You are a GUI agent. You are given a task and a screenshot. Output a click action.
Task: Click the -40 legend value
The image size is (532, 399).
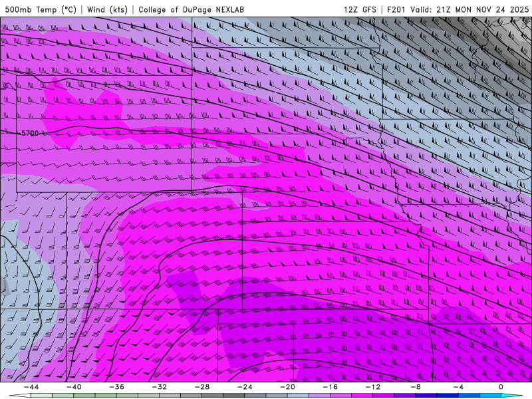click(74, 387)
